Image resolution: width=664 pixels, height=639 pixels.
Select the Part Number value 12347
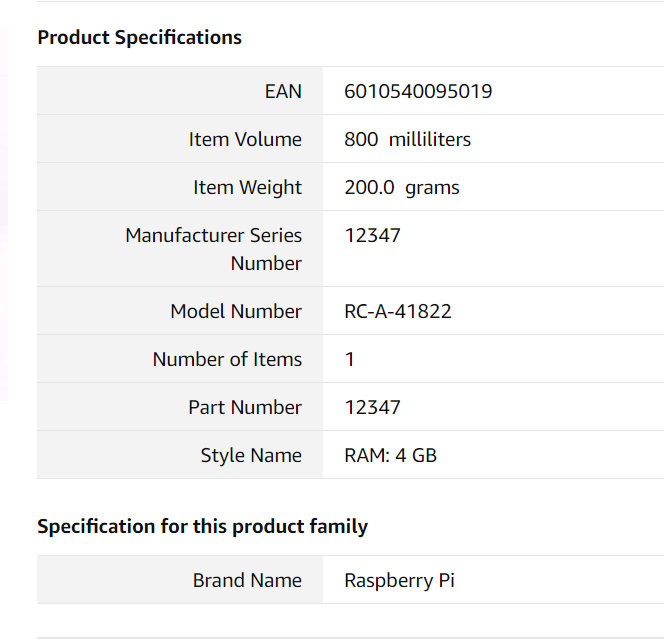[x=372, y=407]
